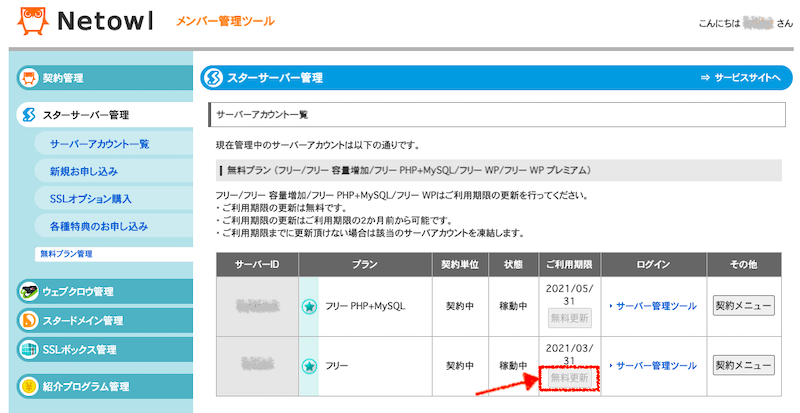Click 無料更新 button in フリー PHP+MySQL row
Viewport: 800px width, 413px height.
point(570,318)
